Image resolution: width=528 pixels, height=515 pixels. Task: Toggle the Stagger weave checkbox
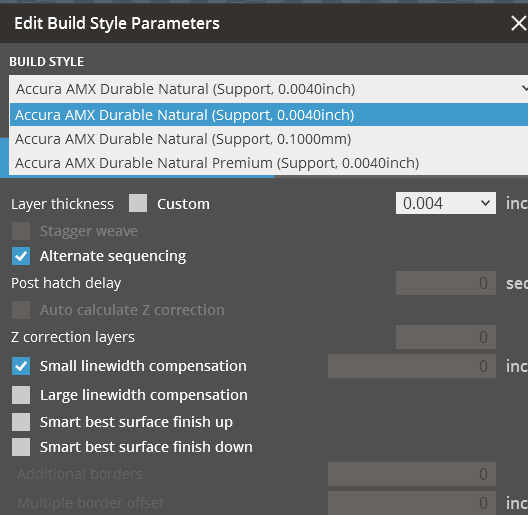click(x=21, y=231)
